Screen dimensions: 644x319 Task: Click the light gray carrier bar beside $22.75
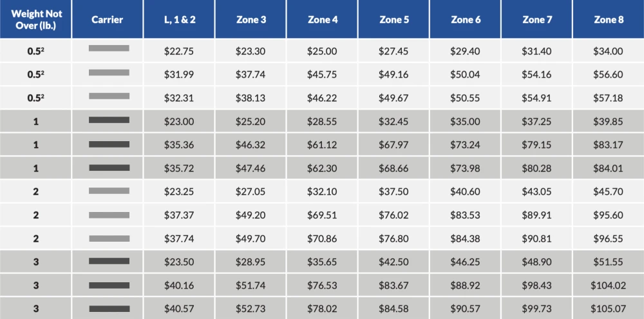tap(109, 48)
